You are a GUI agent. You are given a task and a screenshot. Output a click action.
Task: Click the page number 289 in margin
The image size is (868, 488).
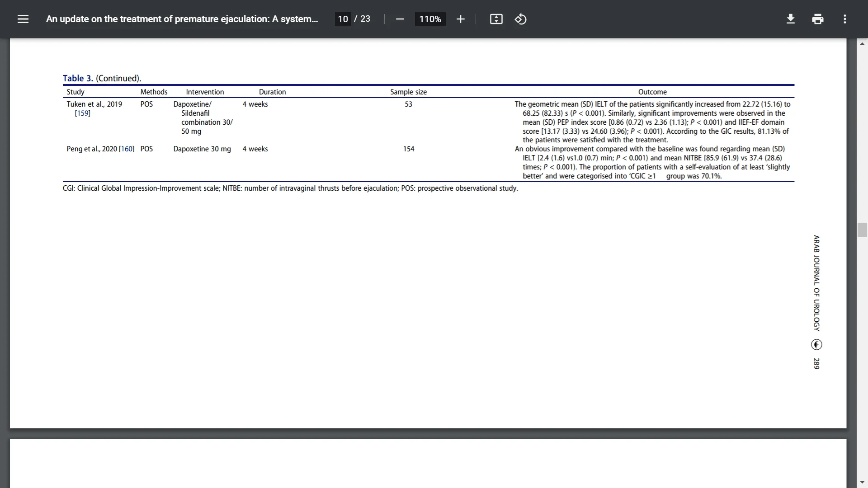[816, 364]
